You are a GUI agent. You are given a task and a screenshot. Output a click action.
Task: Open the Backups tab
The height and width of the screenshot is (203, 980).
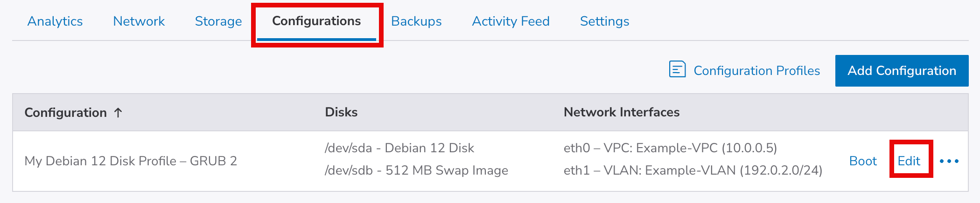416,21
